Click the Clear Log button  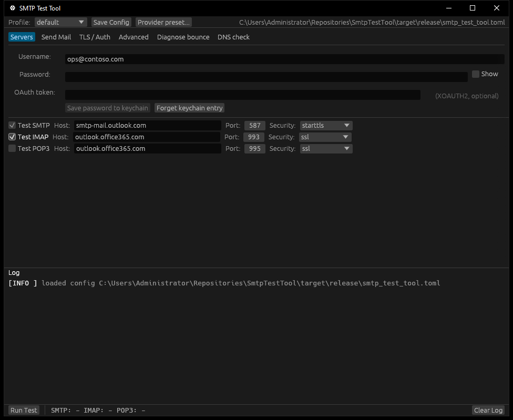[x=488, y=410]
